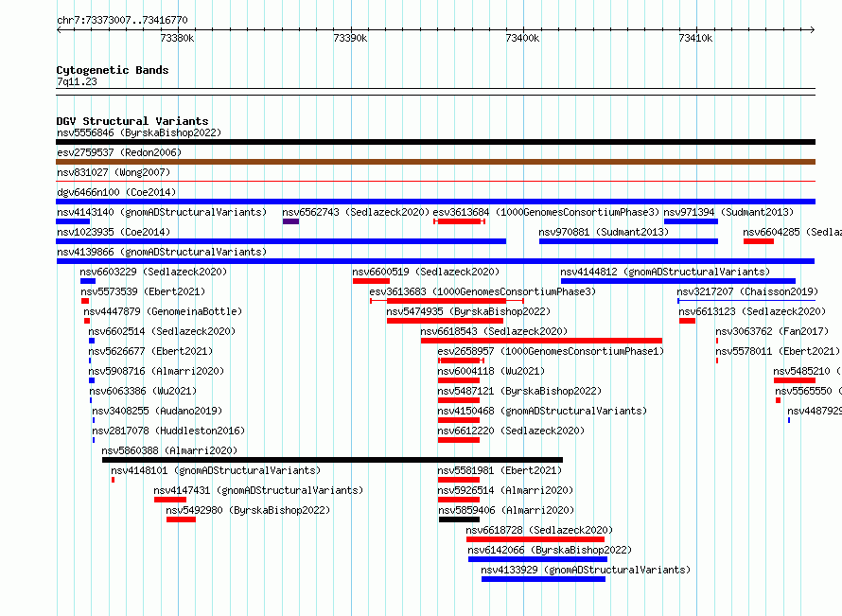Open nsv5860388 (Almarri2020) label
Image resolution: width=842 pixels, height=616 pixels.
169,450
